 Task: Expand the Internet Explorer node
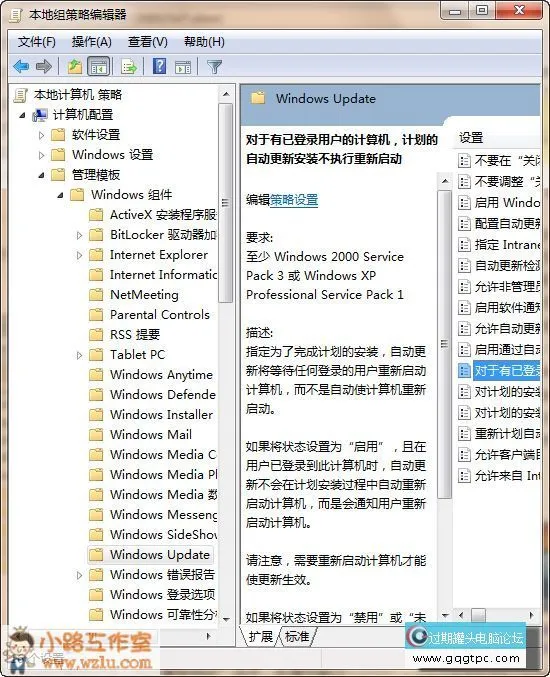tap(79, 255)
